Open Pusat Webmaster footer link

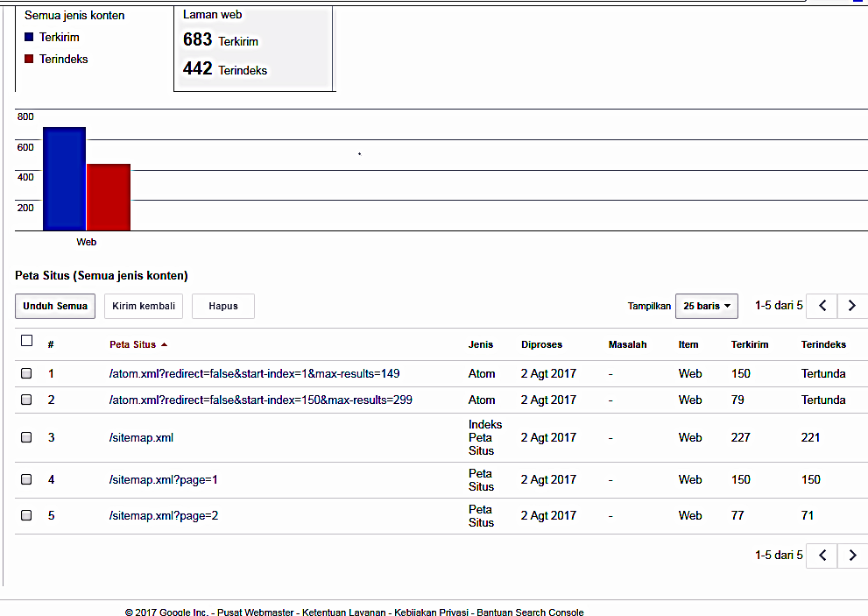(x=255, y=612)
